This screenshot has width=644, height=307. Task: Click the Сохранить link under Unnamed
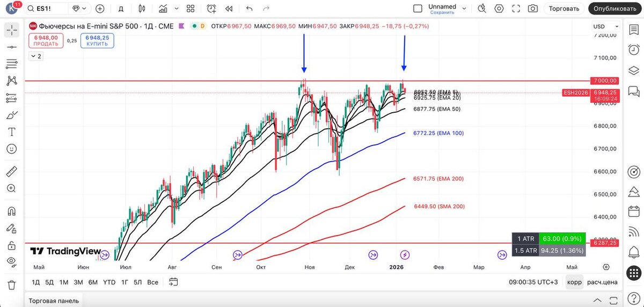[x=442, y=12]
